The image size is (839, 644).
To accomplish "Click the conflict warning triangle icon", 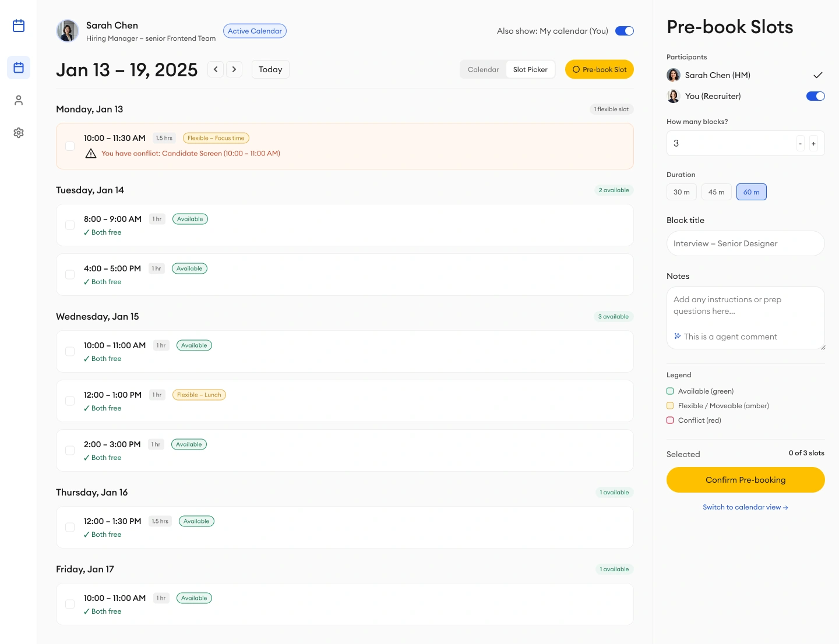I will click(x=91, y=154).
